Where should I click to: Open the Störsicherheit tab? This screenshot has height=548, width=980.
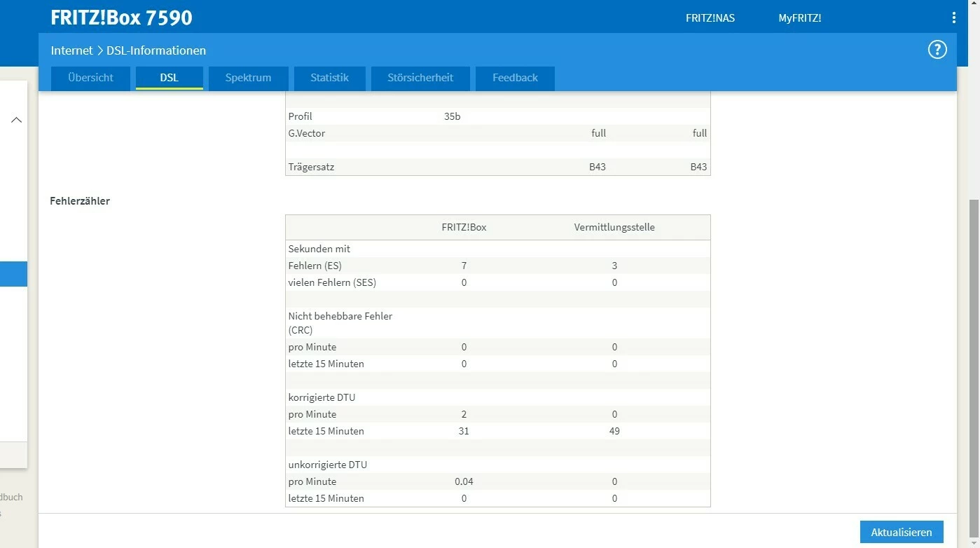coord(420,78)
